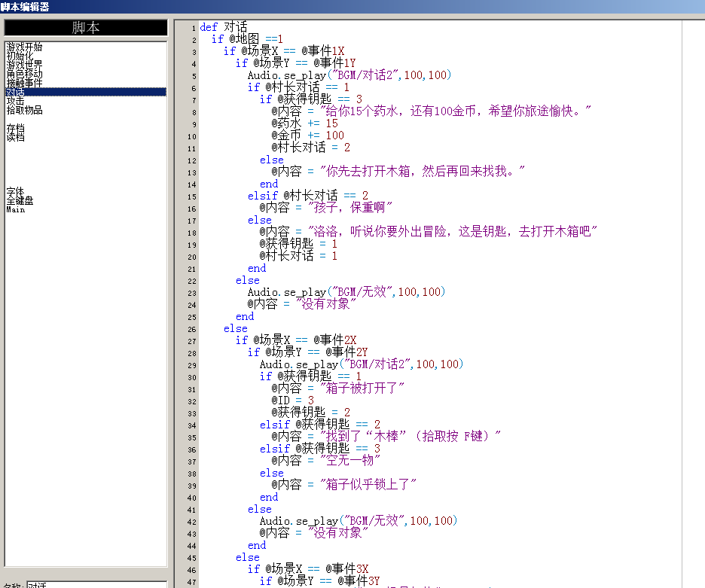
Task: Click the 'else' keyword on line 26
Action: point(236,328)
